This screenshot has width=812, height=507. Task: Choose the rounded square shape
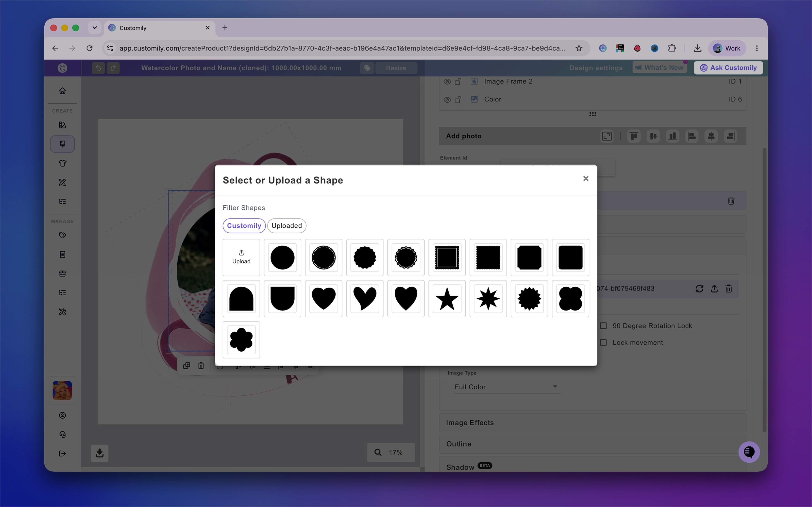coord(570,257)
